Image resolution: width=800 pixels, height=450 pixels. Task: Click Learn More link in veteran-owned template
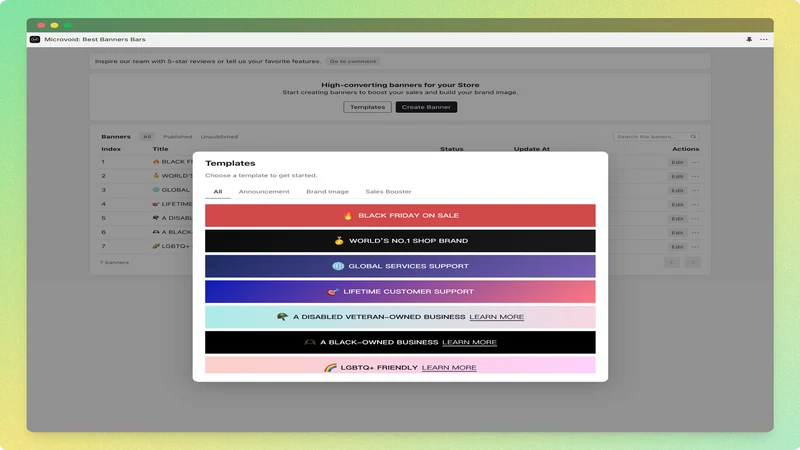point(496,317)
